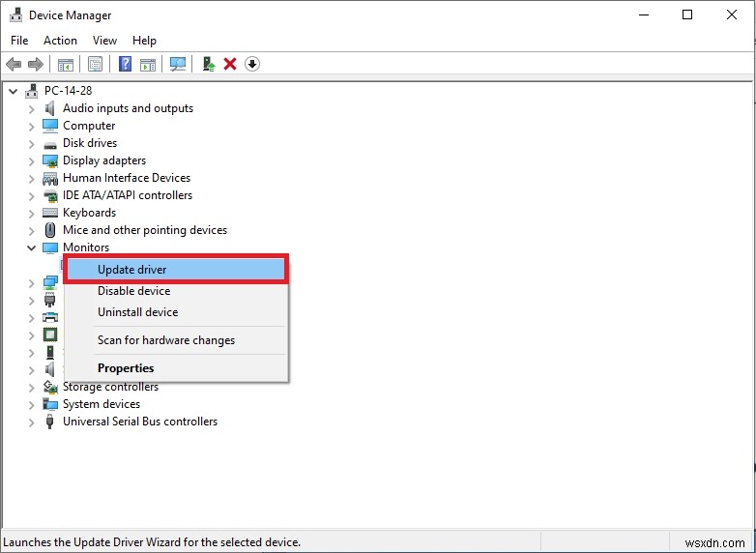
Task: Click the System devices icon
Action: coord(50,404)
